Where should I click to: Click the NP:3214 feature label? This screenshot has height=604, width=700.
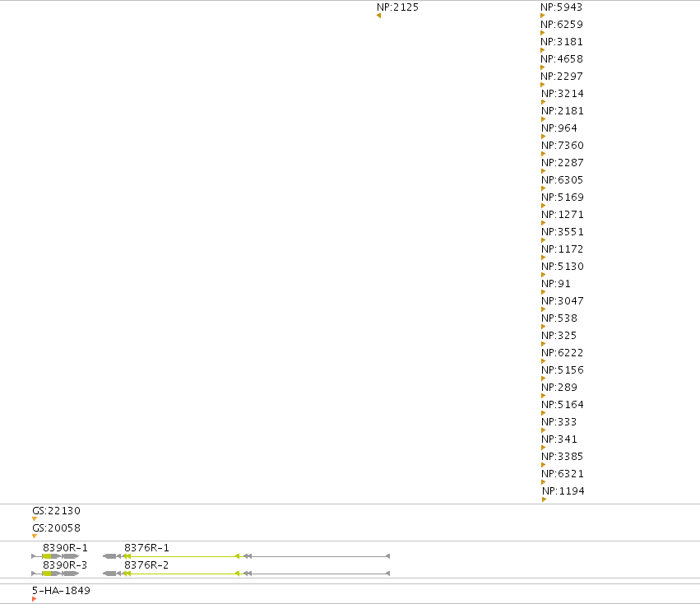563,94
